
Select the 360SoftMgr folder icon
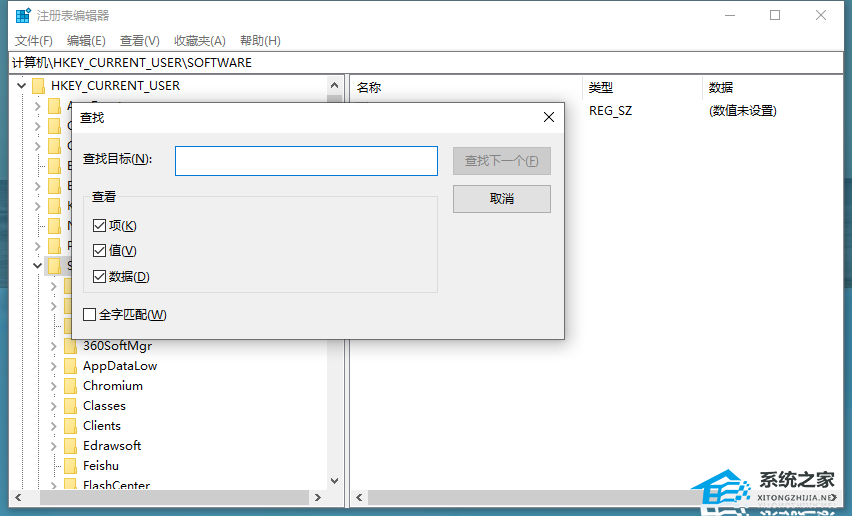tap(71, 346)
